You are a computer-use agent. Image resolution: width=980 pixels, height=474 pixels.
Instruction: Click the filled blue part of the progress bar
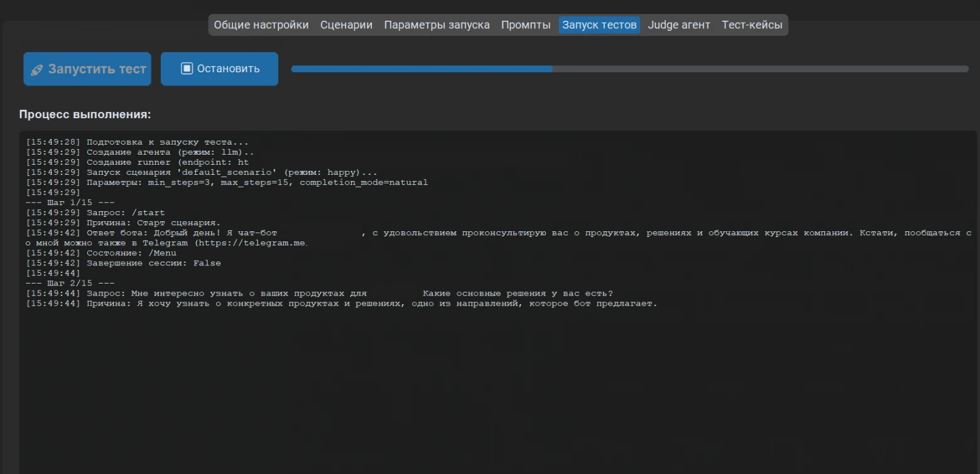coord(422,69)
